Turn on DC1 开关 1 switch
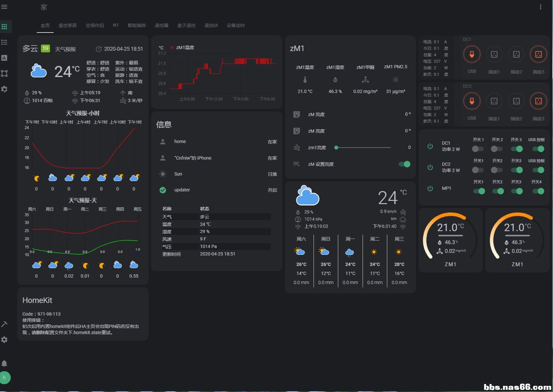553x392 pixels. (x=478, y=149)
